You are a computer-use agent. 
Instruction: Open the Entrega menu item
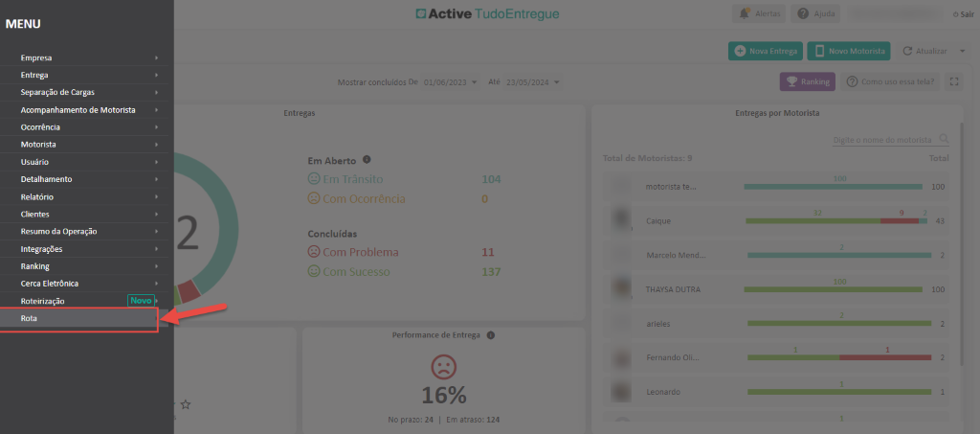click(x=84, y=75)
